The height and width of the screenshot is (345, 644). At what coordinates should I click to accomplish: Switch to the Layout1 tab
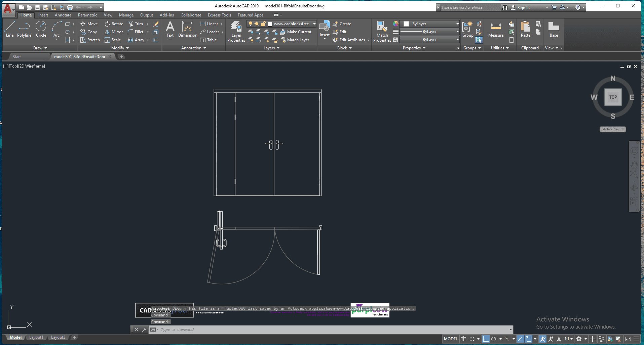click(x=36, y=337)
